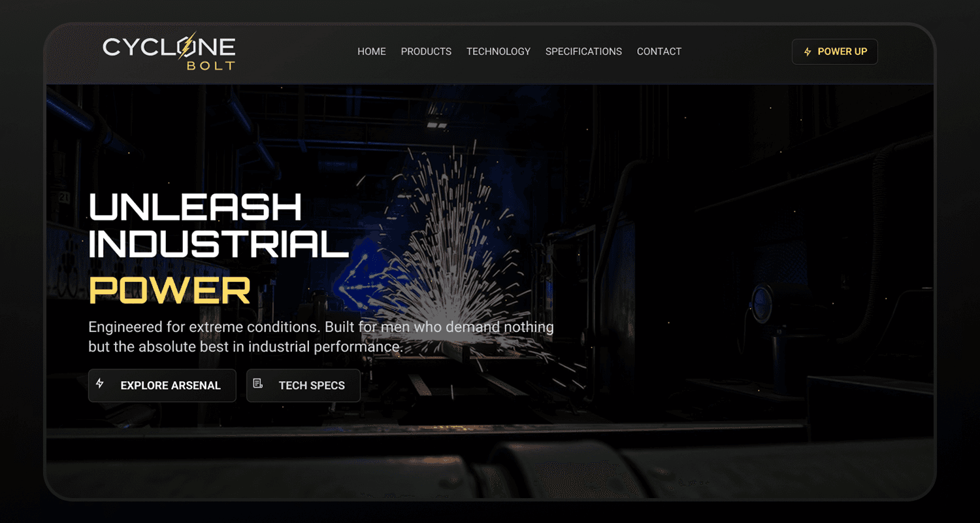Go to the CONTACT page
This screenshot has width=980, height=523.
point(659,51)
